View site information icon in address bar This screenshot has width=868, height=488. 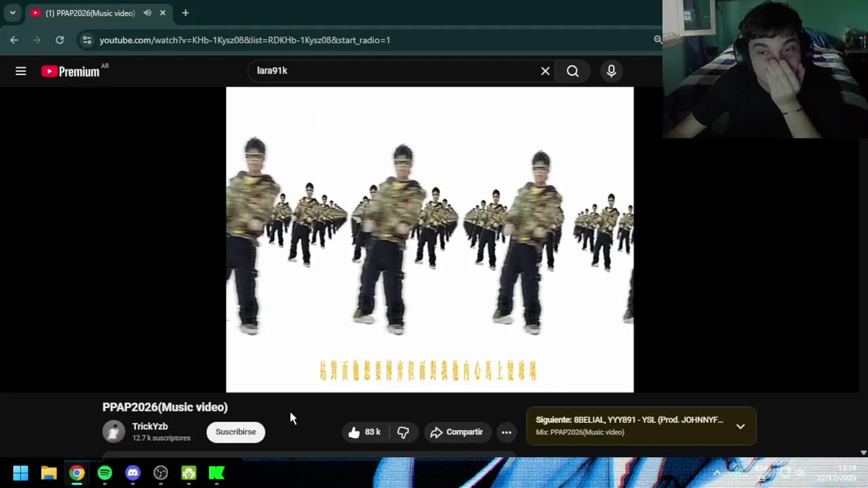point(87,40)
